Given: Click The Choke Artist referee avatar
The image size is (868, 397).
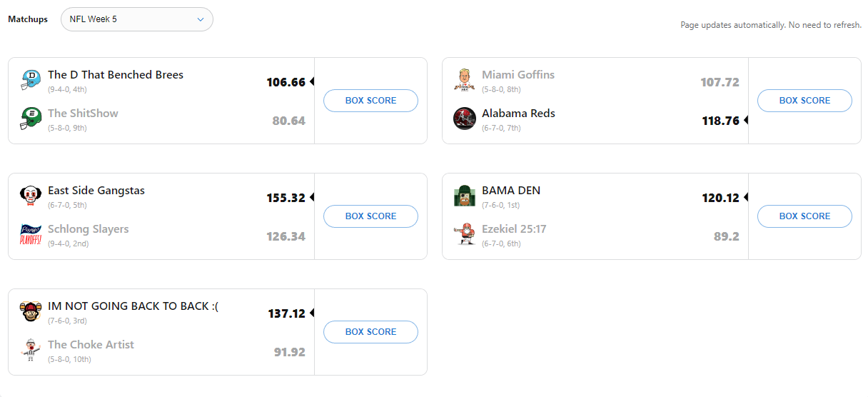Looking at the screenshot, I should (x=31, y=350).
